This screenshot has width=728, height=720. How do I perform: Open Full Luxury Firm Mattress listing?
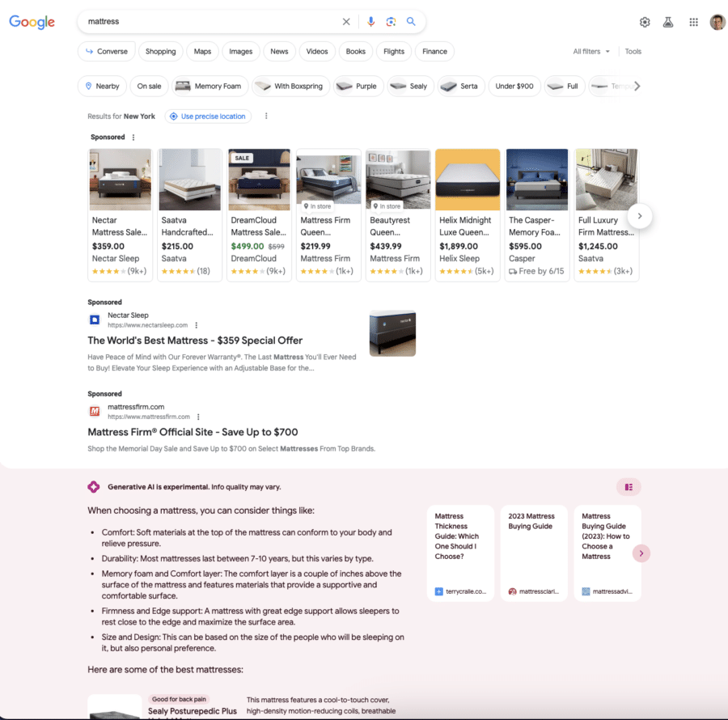[x=607, y=215]
